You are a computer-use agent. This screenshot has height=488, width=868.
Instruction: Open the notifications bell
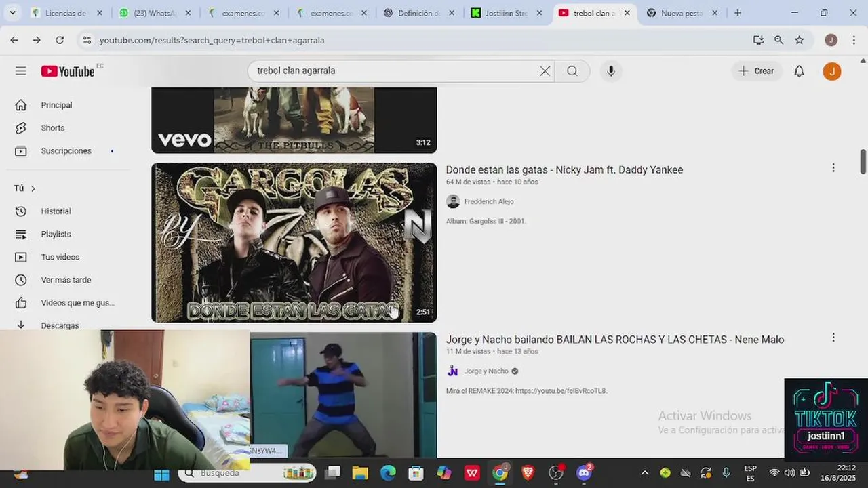point(800,71)
